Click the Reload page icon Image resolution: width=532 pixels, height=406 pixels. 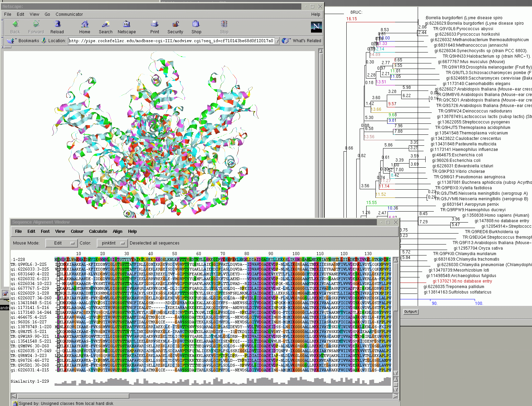click(x=57, y=24)
